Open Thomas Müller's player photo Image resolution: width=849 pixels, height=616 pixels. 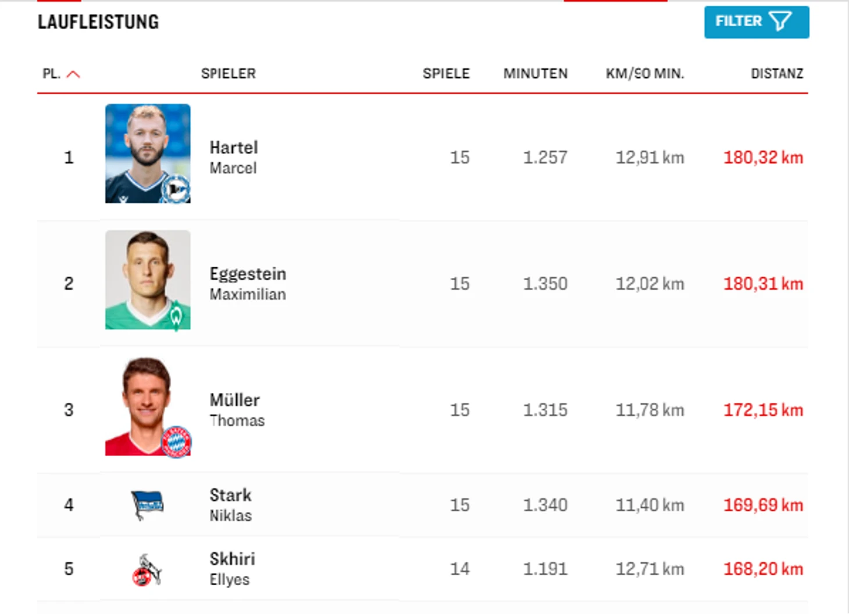point(148,406)
